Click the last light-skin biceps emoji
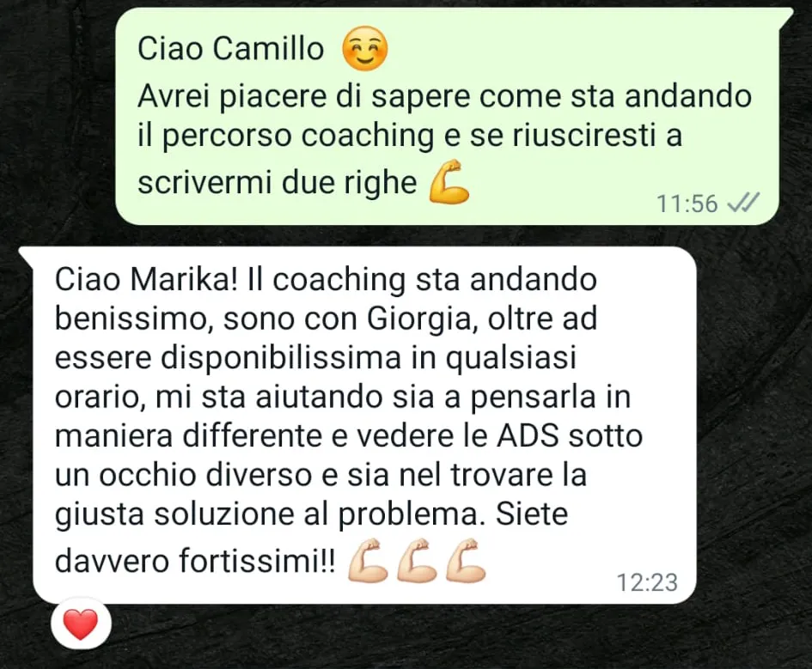 (466, 561)
